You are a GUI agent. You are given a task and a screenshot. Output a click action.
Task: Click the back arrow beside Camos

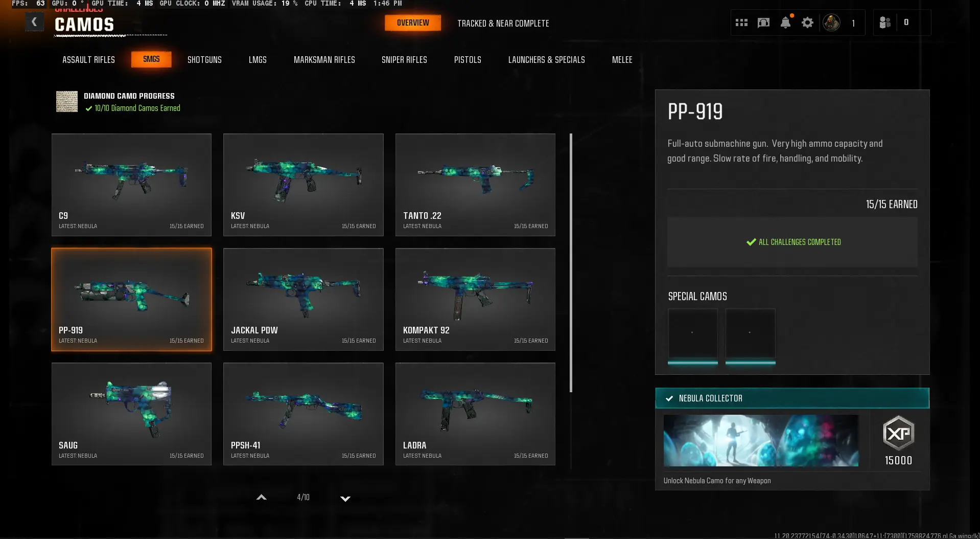coord(34,22)
